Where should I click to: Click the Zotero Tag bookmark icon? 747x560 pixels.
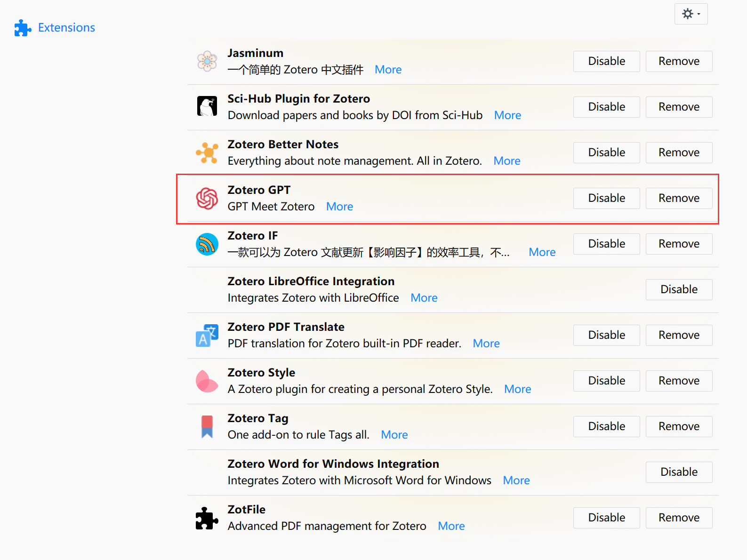pos(207,426)
